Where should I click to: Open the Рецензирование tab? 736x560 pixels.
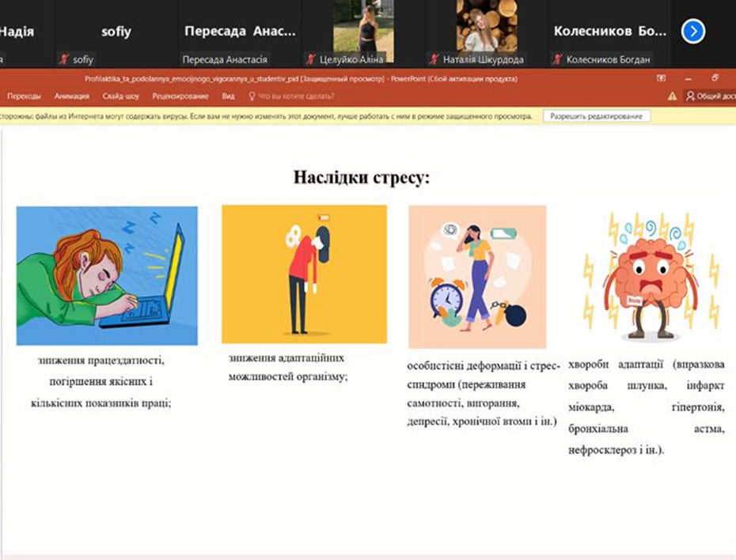180,96
